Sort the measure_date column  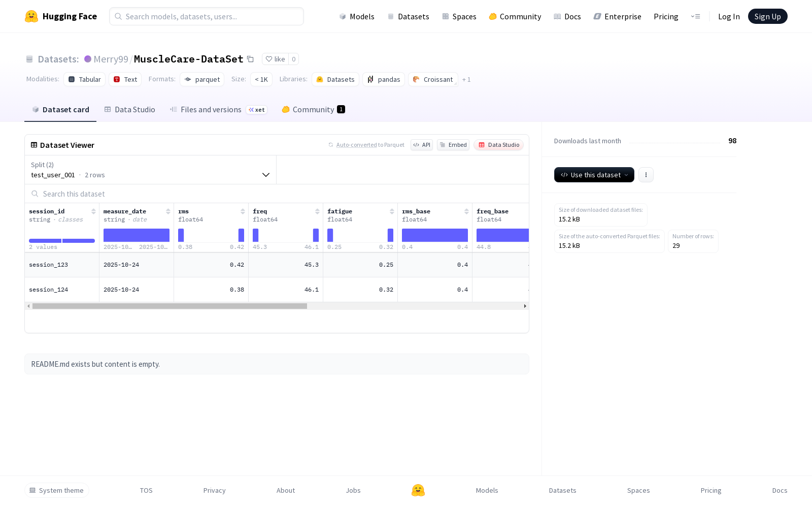coord(168,211)
